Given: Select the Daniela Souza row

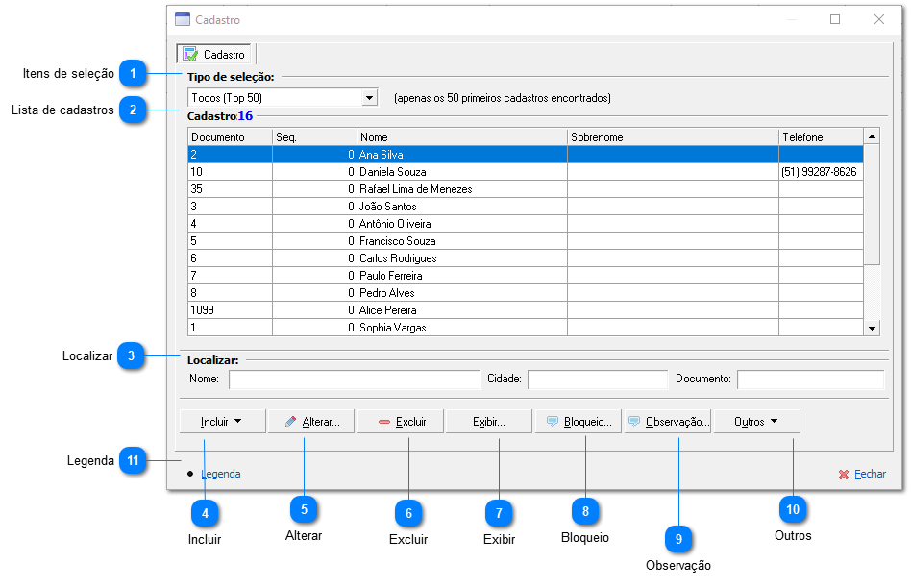Looking at the screenshot, I should pos(526,172).
